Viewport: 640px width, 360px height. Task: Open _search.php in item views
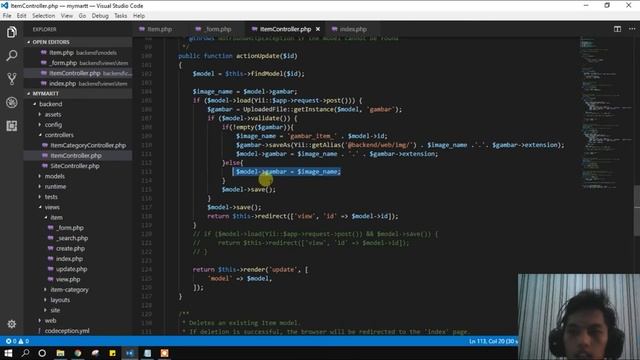(x=72, y=238)
